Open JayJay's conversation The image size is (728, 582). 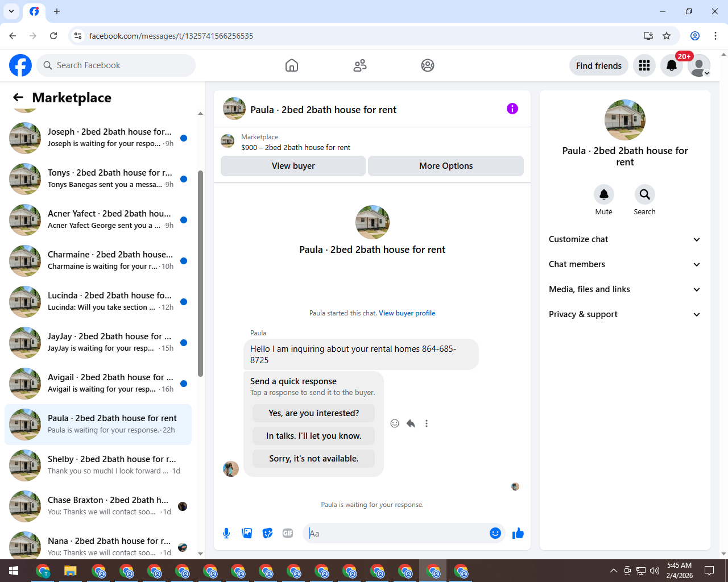point(98,343)
